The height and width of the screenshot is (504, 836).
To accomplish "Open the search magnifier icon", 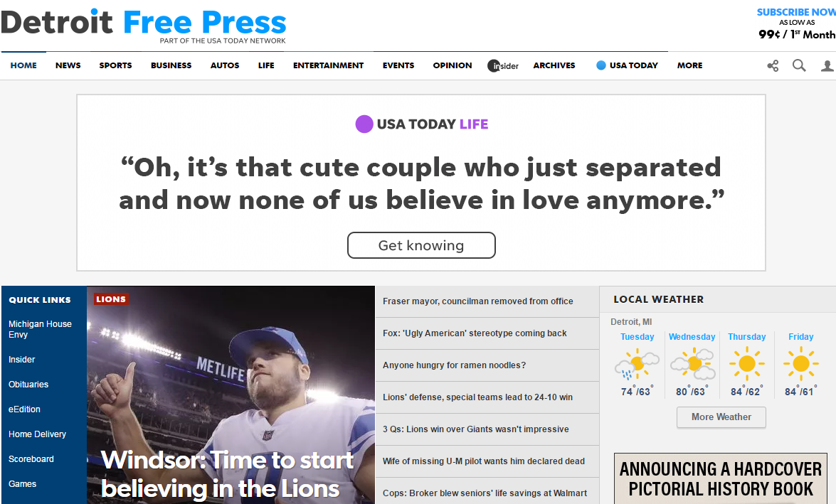I will point(799,65).
